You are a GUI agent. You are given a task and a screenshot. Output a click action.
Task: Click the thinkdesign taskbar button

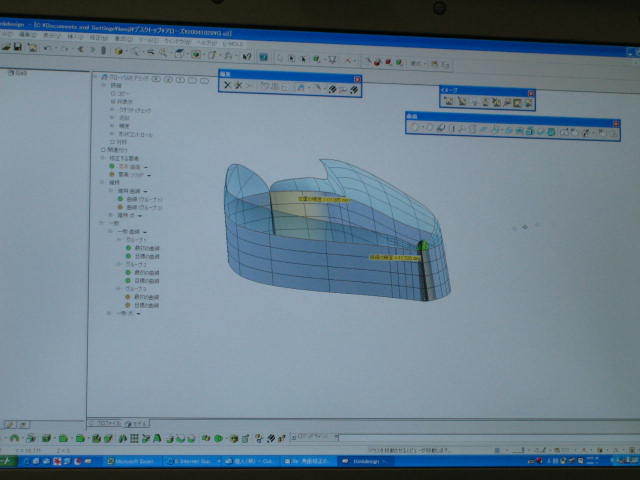(364, 461)
